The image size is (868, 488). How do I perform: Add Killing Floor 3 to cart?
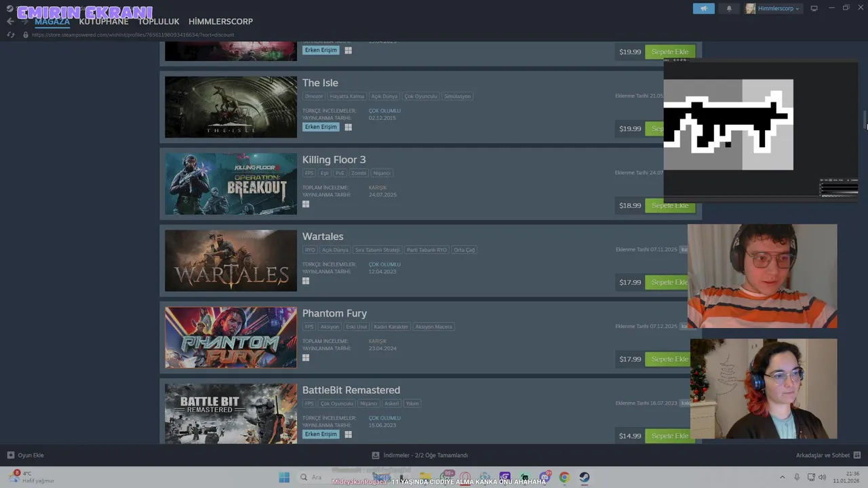670,205
